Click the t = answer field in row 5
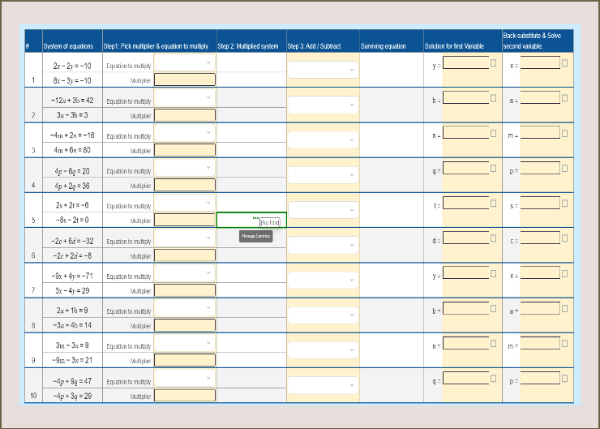Image resolution: width=600 pixels, height=429 pixels. 466,203
